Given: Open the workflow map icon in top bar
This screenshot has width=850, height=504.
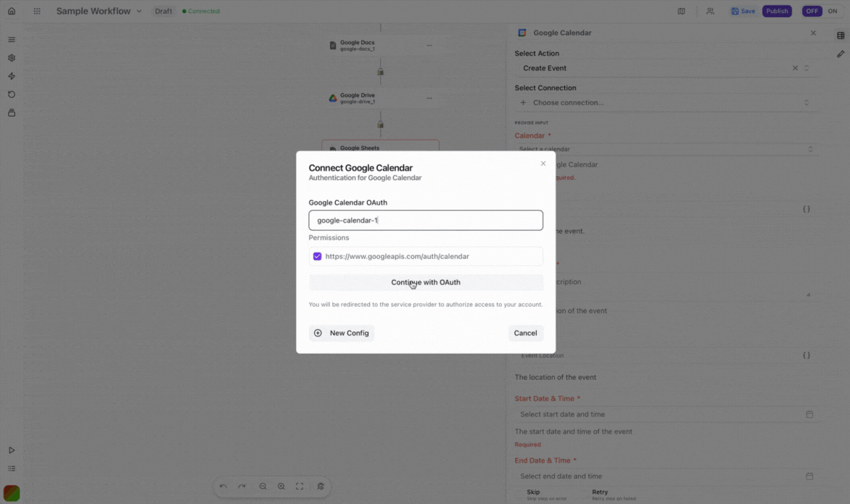Looking at the screenshot, I should [680, 11].
